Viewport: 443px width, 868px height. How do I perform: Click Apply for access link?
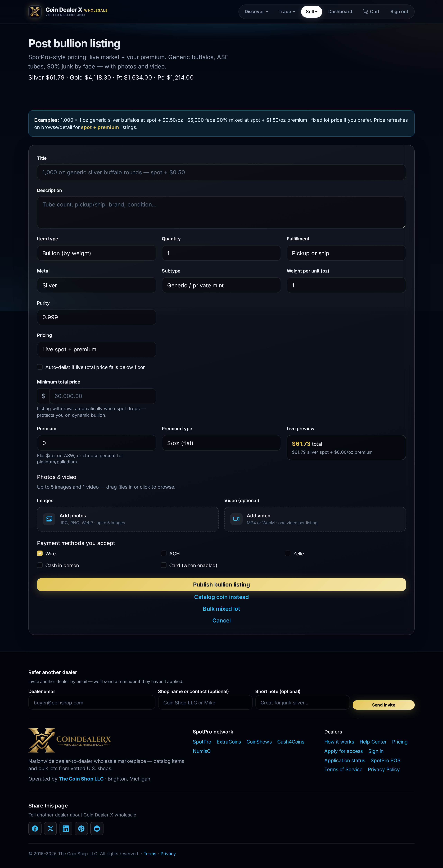[343, 751]
